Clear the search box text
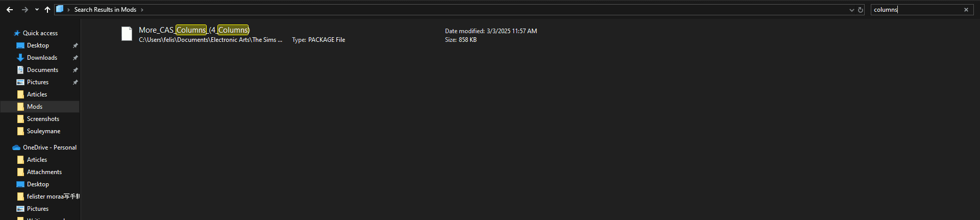 (966, 10)
